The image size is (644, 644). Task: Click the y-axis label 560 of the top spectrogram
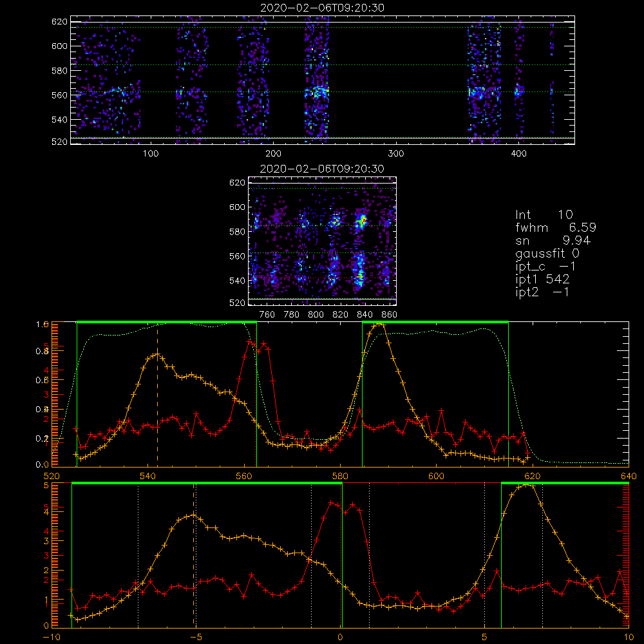(59, 95)
